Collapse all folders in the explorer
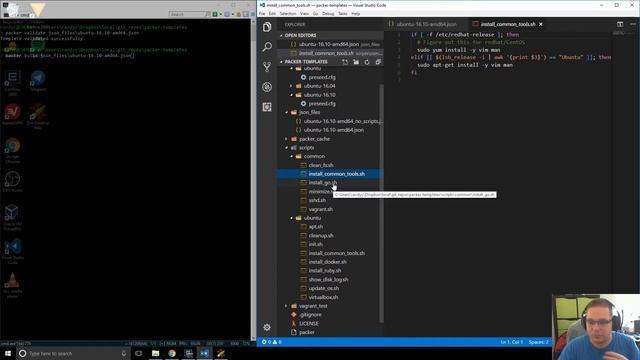This screenshot has width=640, height=360. tap(378, 62)
